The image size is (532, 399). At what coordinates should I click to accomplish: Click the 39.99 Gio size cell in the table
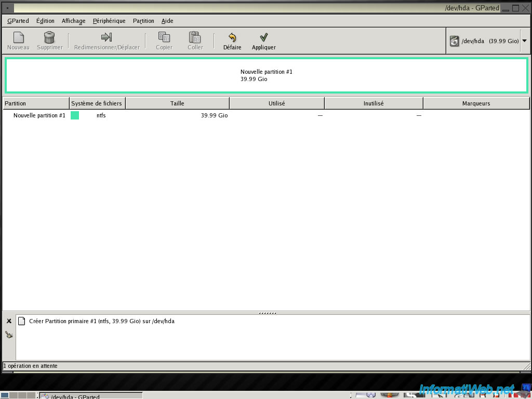click(x=214, y=115)
